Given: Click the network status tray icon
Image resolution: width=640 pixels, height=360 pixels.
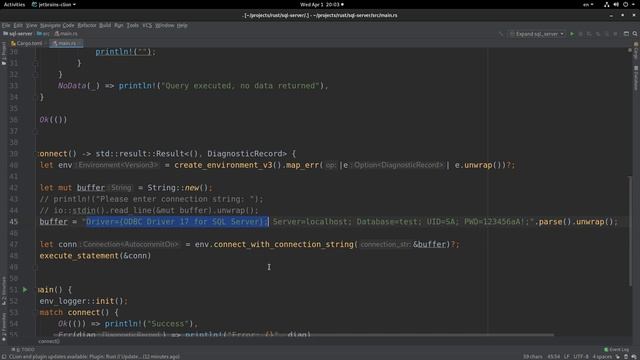Looking at the screenshot, I should click(607, 4).
